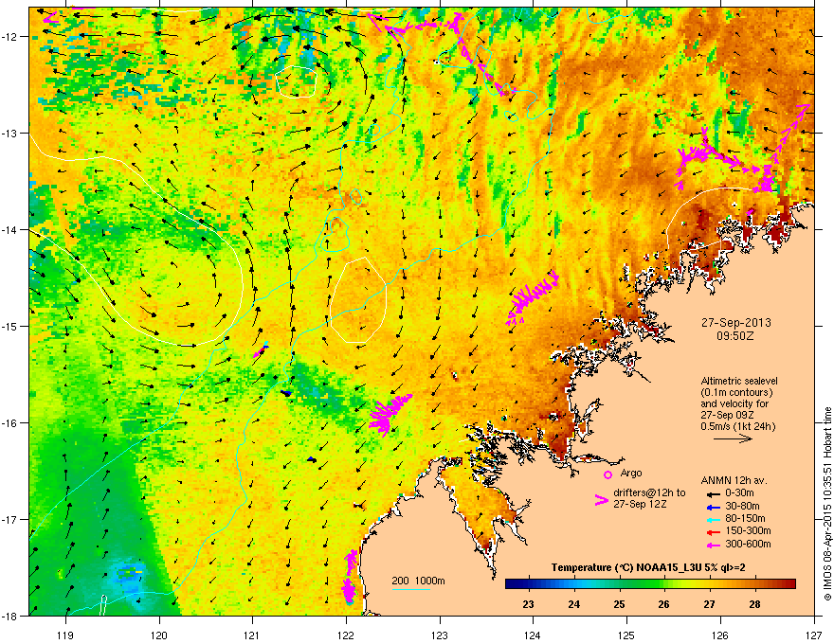The height and width of the screenshot is (644, 834).
Task: Click the latitude axis label -17
Action: (x=10, y=519)
